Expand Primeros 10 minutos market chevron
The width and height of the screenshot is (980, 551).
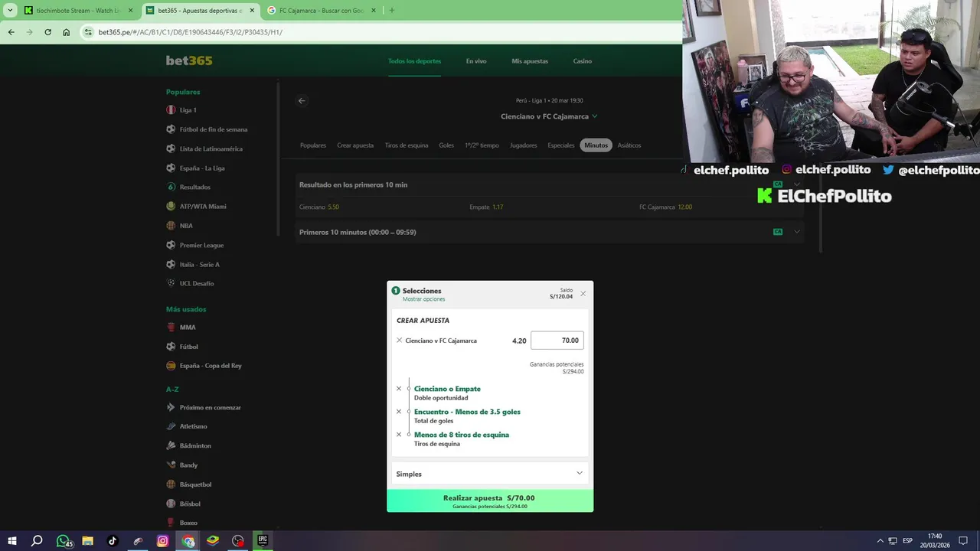[797, 232]
